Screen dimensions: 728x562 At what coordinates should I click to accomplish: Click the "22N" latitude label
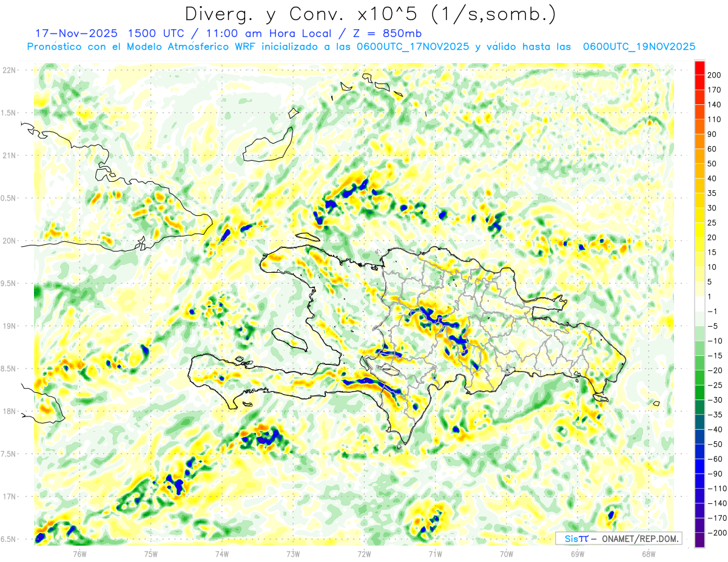[9, 70]
